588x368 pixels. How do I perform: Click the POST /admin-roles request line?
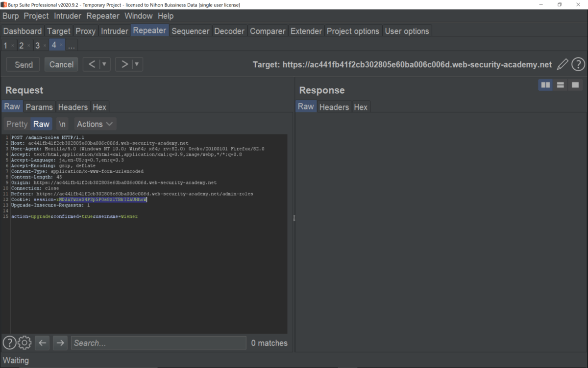coord(48,137)
